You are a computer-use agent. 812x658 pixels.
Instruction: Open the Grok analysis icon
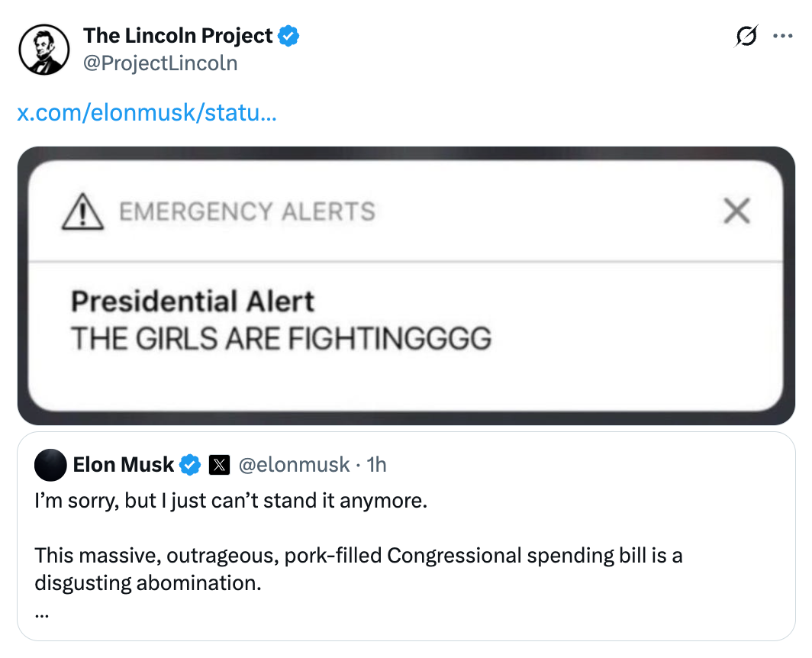[747, 36]
